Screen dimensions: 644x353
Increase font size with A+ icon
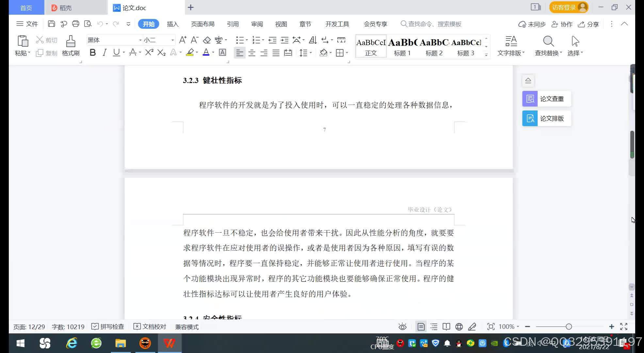[183, 40]
